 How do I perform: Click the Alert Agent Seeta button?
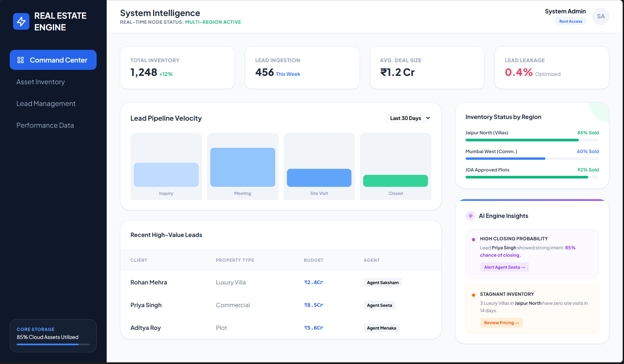click(504, 267)
